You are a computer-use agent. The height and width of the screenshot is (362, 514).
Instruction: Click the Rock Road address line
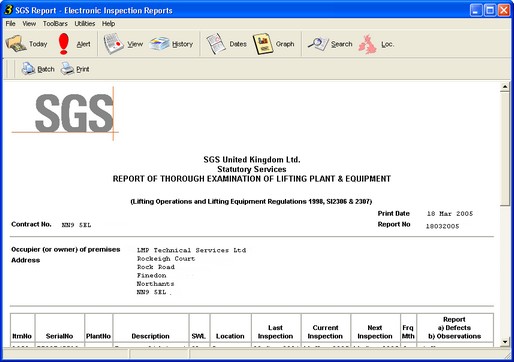tap(156, 267)
